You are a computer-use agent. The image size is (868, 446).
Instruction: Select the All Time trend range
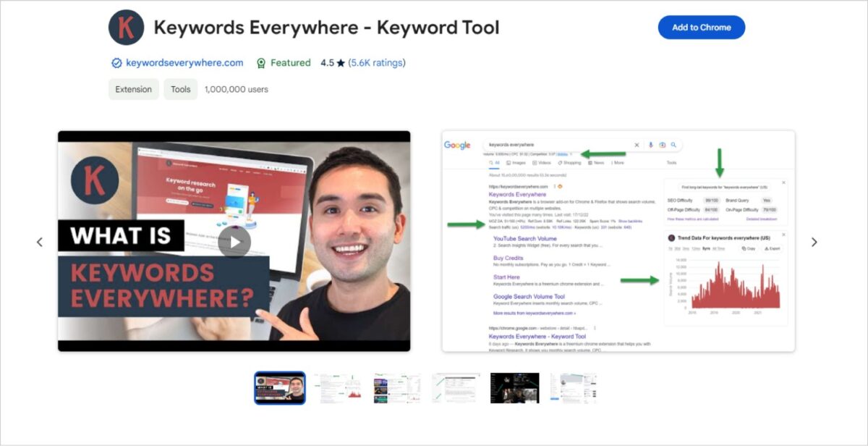tap(719, 248)
